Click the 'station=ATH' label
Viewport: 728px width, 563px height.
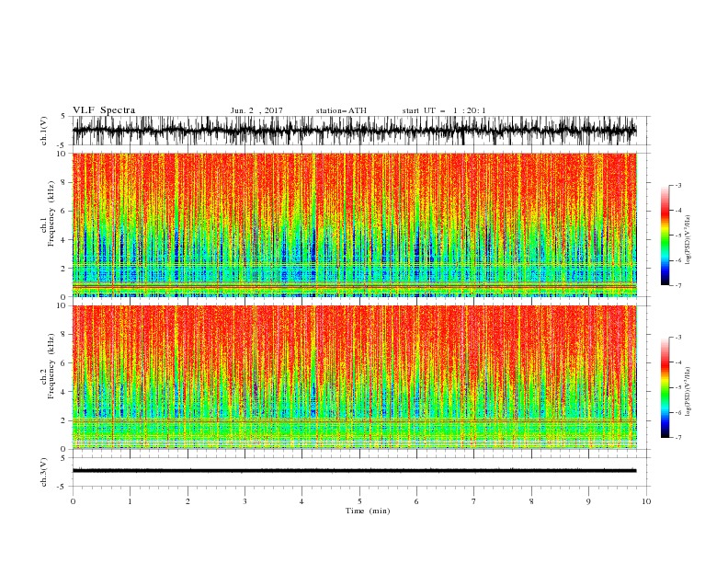[x=341, y=110]
